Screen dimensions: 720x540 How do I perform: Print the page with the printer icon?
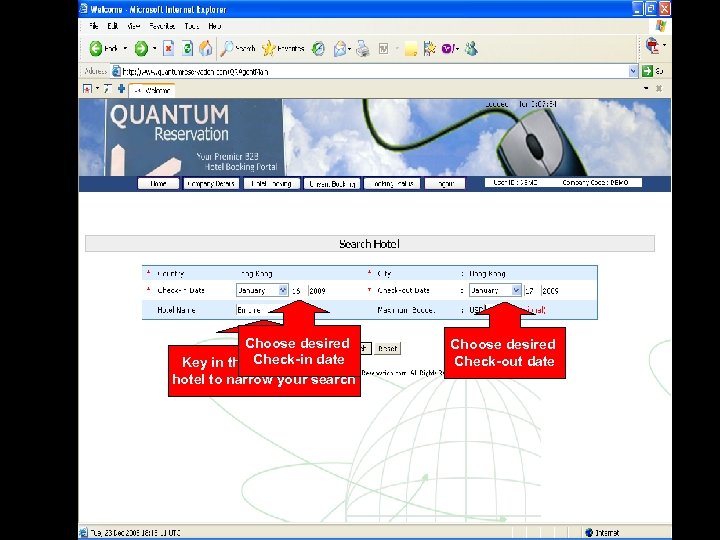pyautogui.click(x=363, y=48)
